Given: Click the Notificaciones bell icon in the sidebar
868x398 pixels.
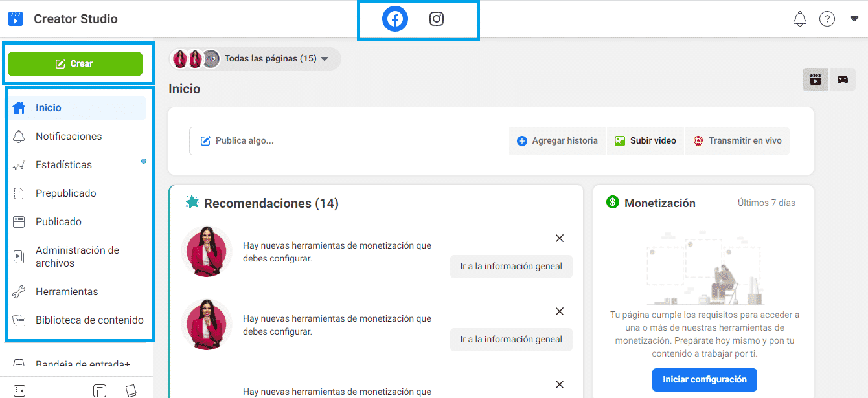Looking at the screenshot, I should point(19,137).
